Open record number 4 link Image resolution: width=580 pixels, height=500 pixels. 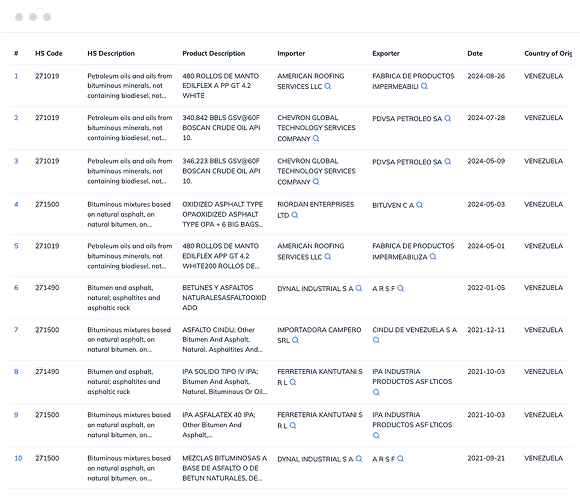pyautogui.click(x=16, y=204)
